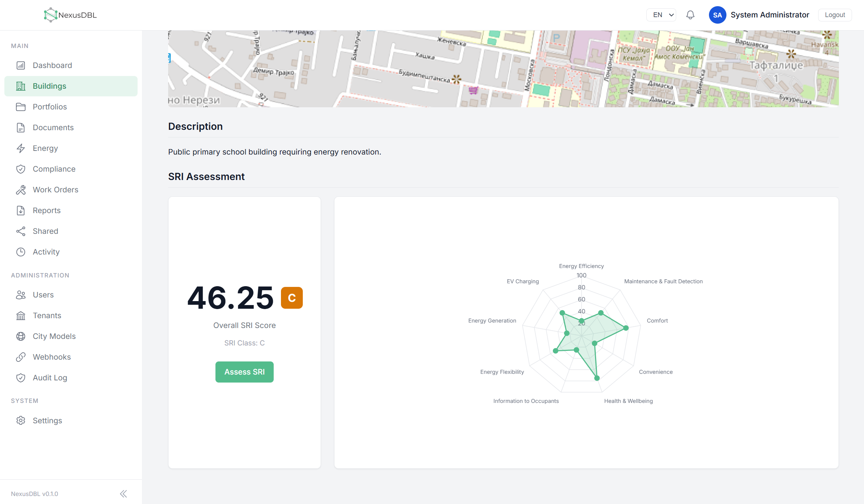This screenshot has height=504, width=864.
Task: Click the Shared share-nodes icon
Action: click(x=21, y=231)
